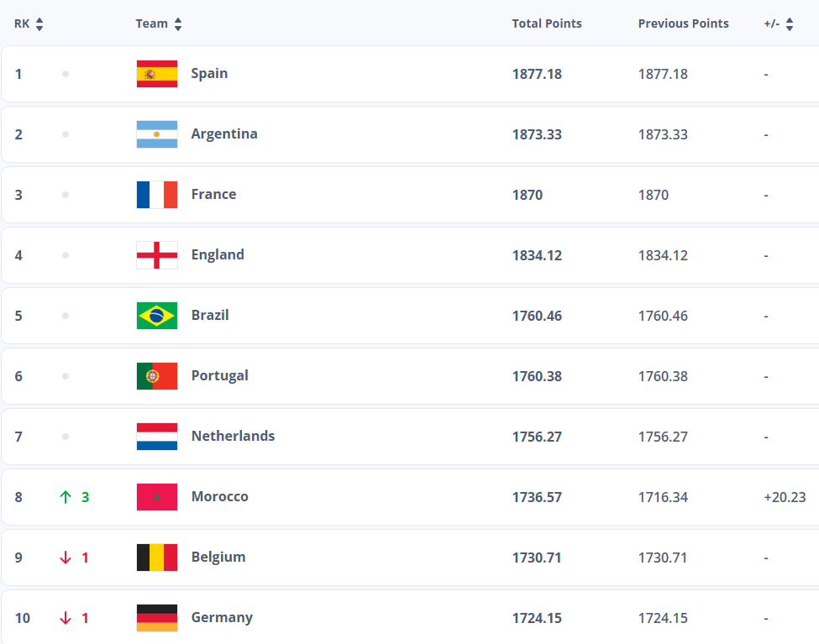Open the Netherlands team link
Screen dimensions: 819x644
pos(233,436)
